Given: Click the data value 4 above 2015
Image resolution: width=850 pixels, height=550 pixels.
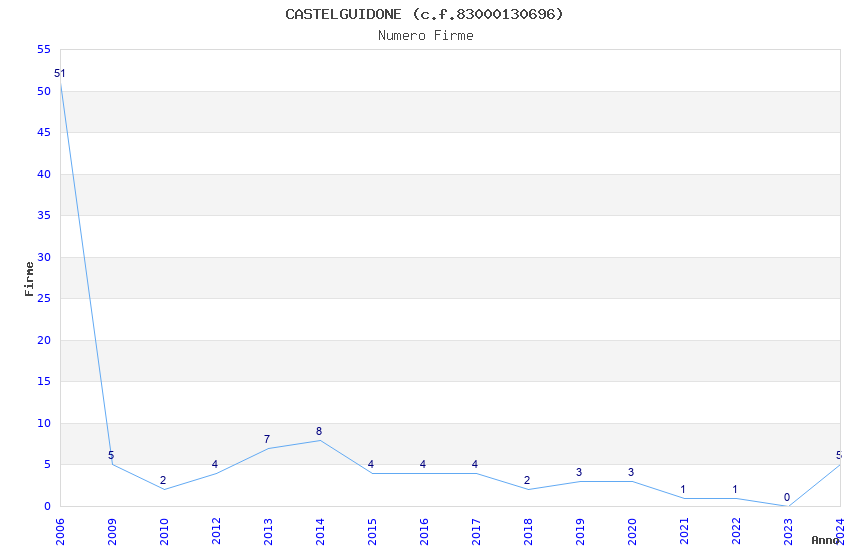Looking at the screenshot, I should (371, 464).
